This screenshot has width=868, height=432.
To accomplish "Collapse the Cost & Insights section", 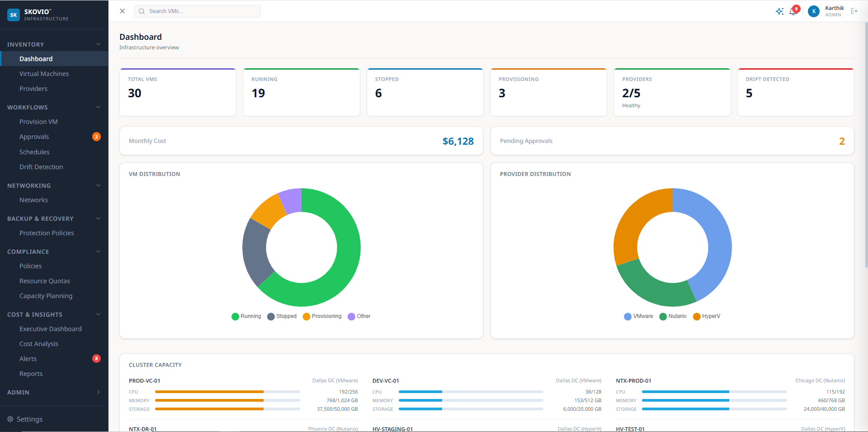I will click(x=98, y=314).
